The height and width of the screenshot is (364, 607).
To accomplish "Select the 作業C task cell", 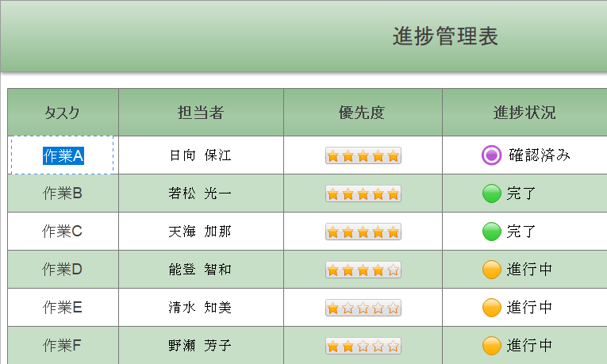I will click(x=63, y=232).
